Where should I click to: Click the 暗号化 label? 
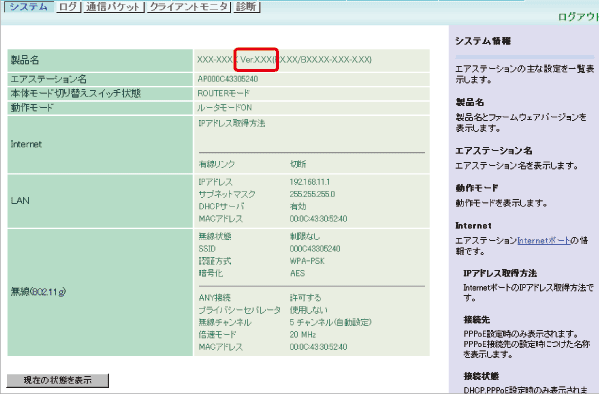(210, 273)
